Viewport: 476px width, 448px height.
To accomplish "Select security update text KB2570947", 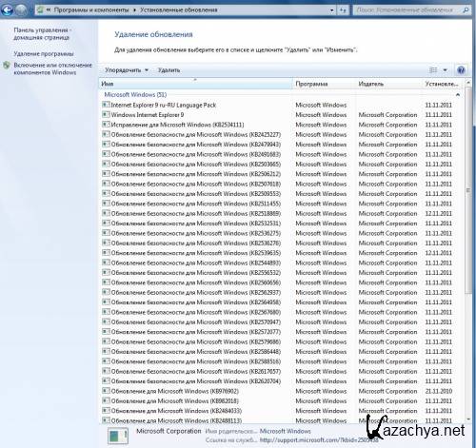I will (196, 321).
